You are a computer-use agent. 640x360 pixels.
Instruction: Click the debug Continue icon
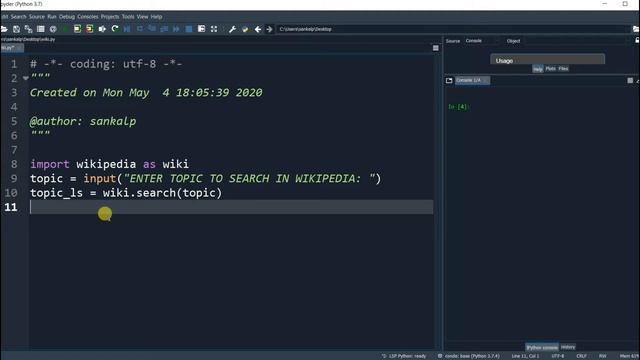(x=176, y=29)
